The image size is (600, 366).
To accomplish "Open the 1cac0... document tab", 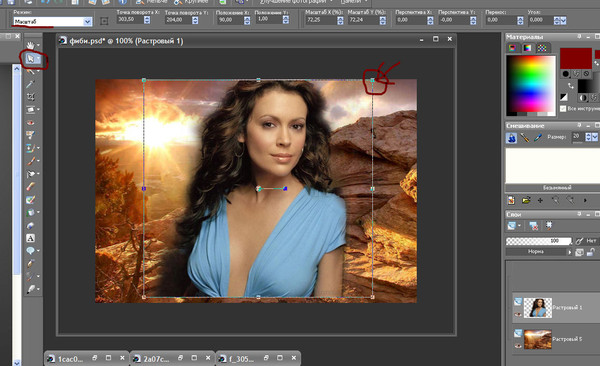I will [86, 359].
